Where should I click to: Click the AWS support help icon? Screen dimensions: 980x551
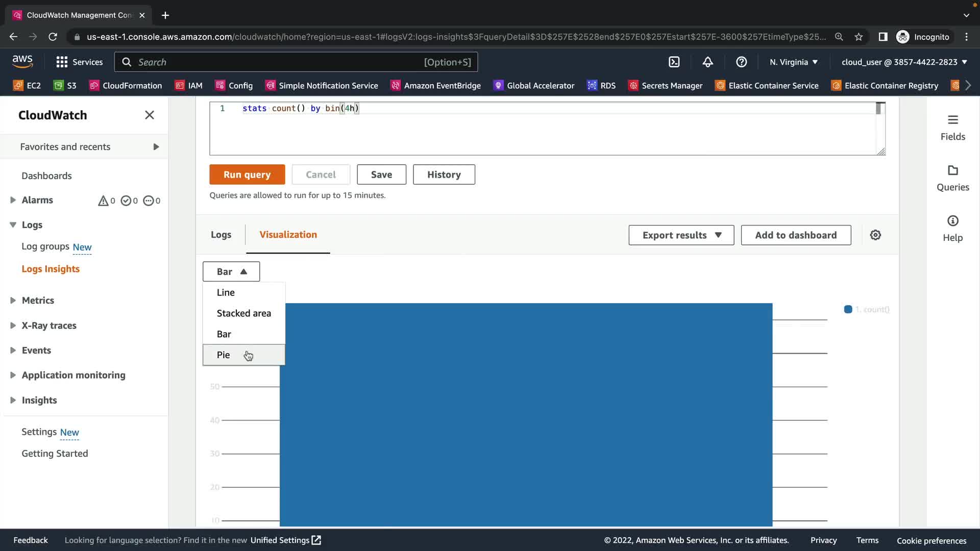tap(741, 62)
